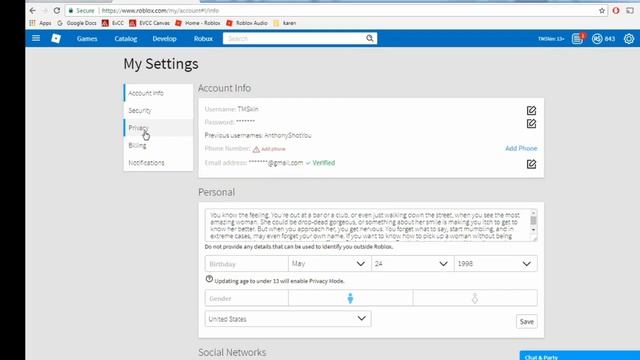Image resolution: width=640 pixels, height=360 pixels.
Task: Open the EvCC bookmark
Action: pyautogui.click(x=113, y=23)
